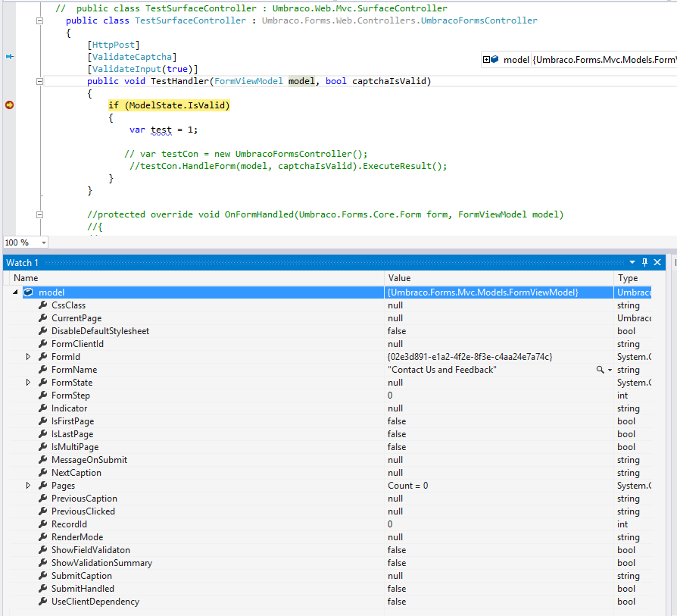
Task: Collapse the TestSurfaceController class outline
Action: (39, 20)
